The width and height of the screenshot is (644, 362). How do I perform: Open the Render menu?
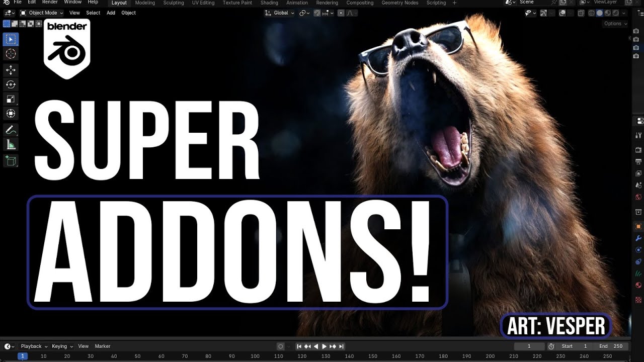tap(50, 3)
